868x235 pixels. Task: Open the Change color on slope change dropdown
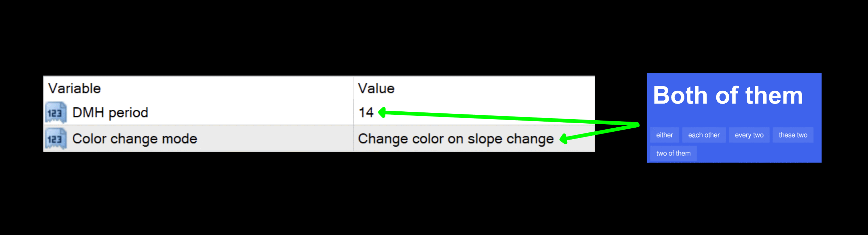[455, 139]
